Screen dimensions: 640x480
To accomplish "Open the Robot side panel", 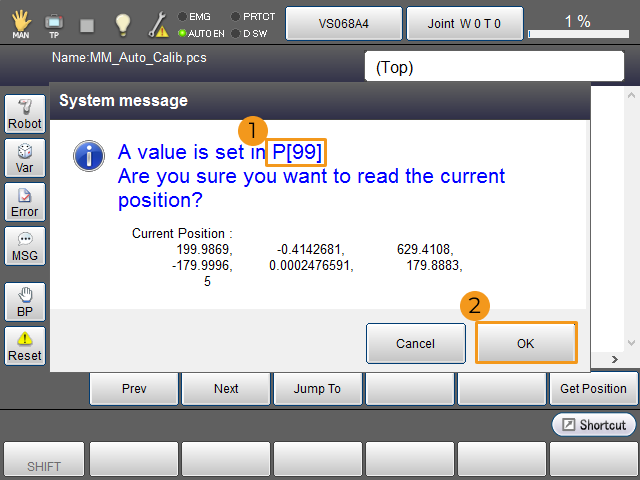I will (x=25, y=114).
